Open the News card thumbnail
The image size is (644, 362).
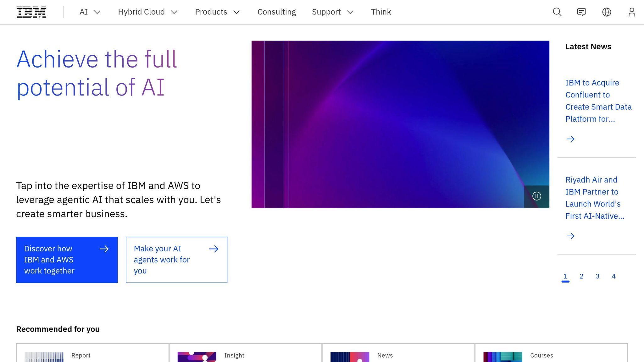pyautogui.click(x=350, y=357)
